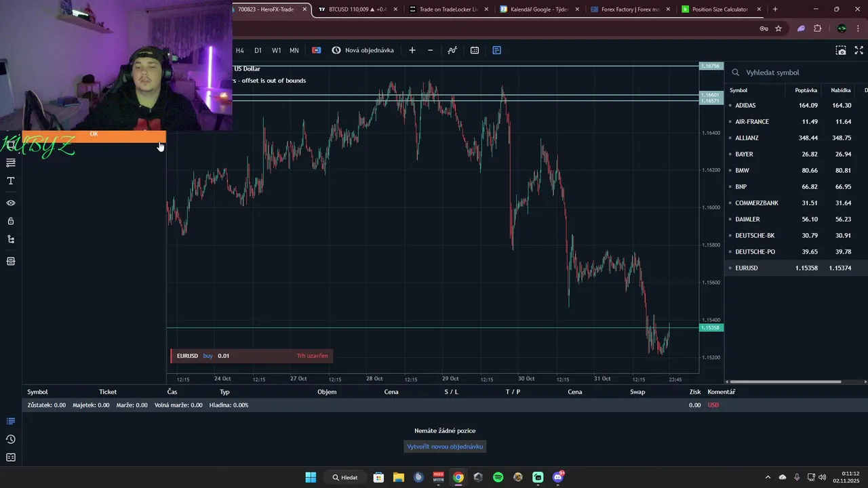Zoom out chart with minus icon

point(430,50)
